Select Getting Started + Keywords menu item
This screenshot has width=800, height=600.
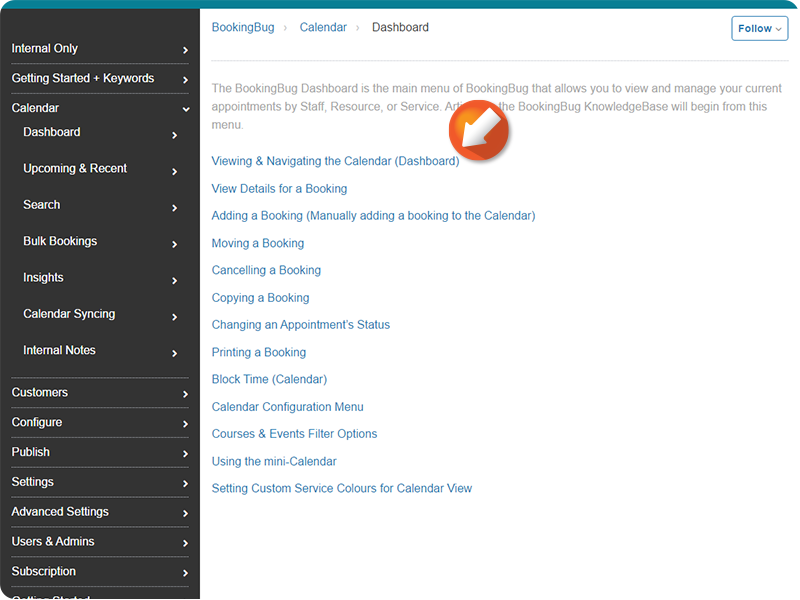pos(83,78)
